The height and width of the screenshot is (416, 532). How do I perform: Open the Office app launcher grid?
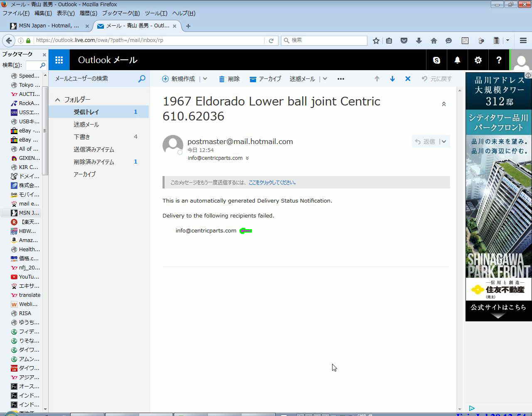tap(59, 60)
